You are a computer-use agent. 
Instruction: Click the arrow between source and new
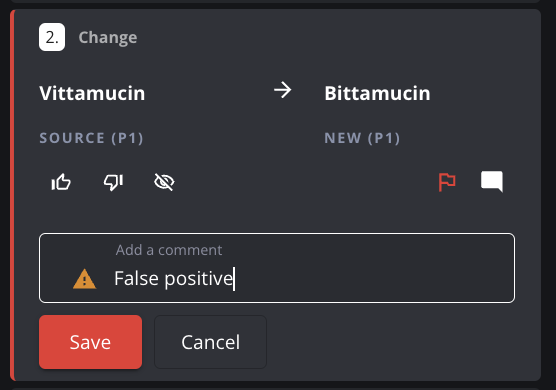pyautogui.click(x=283, y=90)
